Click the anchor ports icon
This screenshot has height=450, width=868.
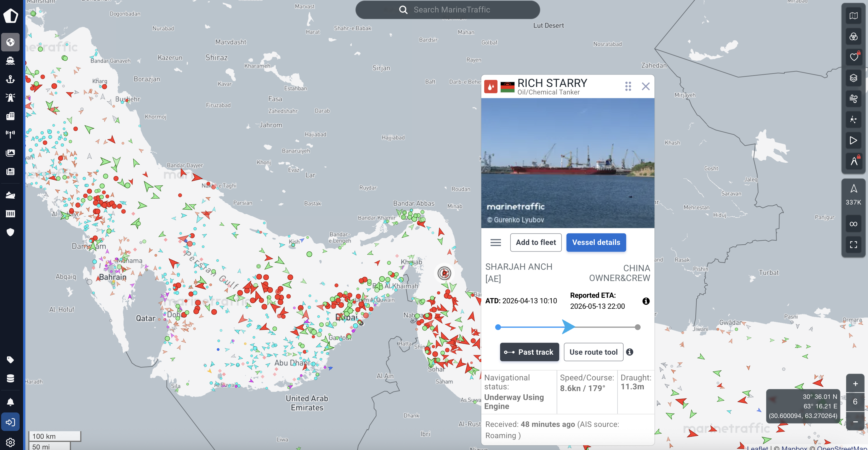10,79
